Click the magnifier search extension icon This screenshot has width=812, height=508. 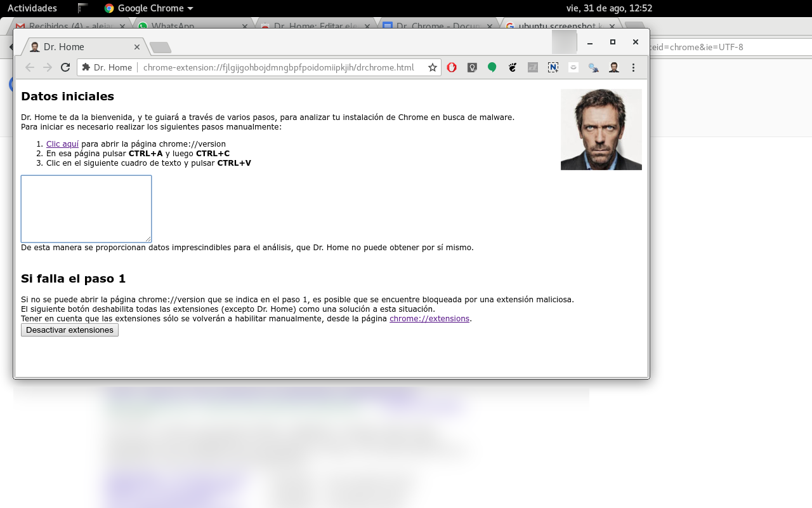(594, 67)
